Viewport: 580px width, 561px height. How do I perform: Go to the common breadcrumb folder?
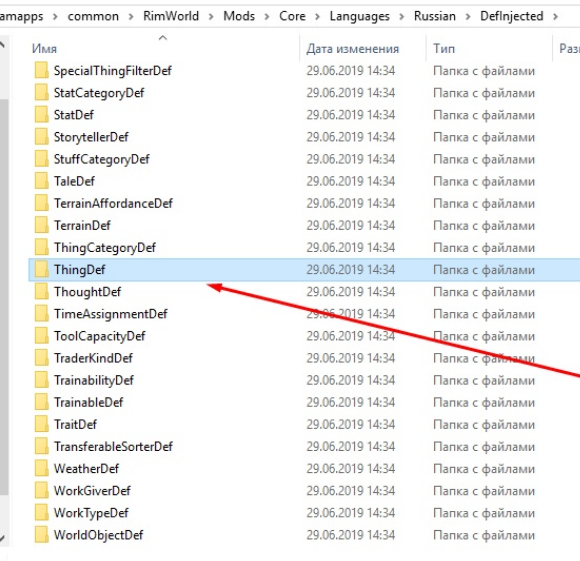[x=93, y=16]
